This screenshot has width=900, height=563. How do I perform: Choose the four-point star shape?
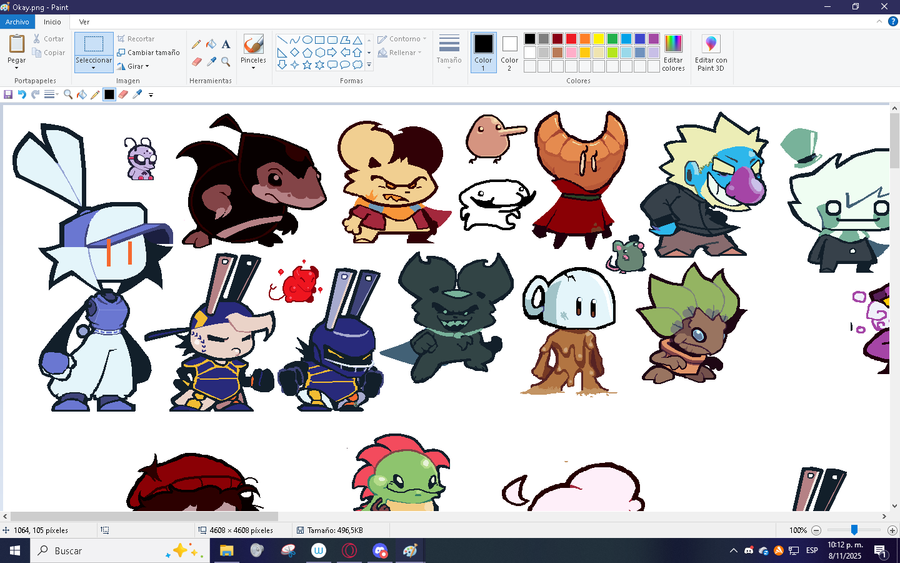pos(294,65)
